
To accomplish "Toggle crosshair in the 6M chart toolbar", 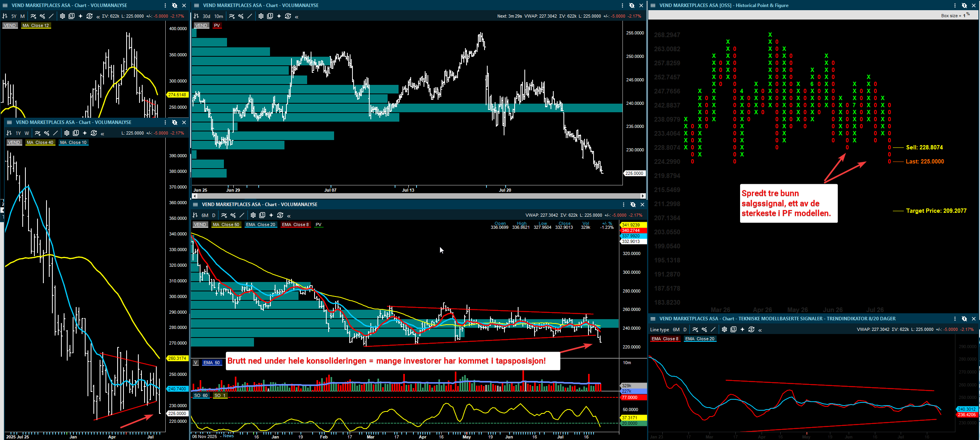I will tap(271, 215).
